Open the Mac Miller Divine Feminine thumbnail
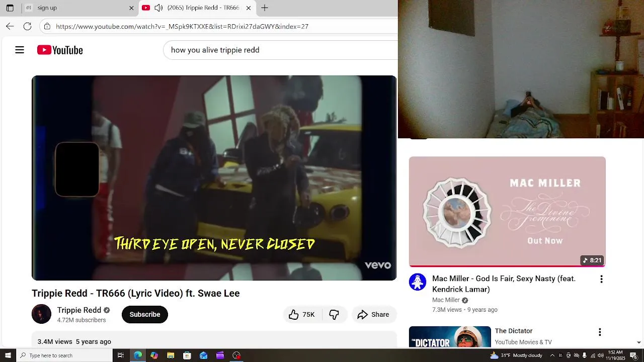 pyautogui.click(x=507, y=212)
